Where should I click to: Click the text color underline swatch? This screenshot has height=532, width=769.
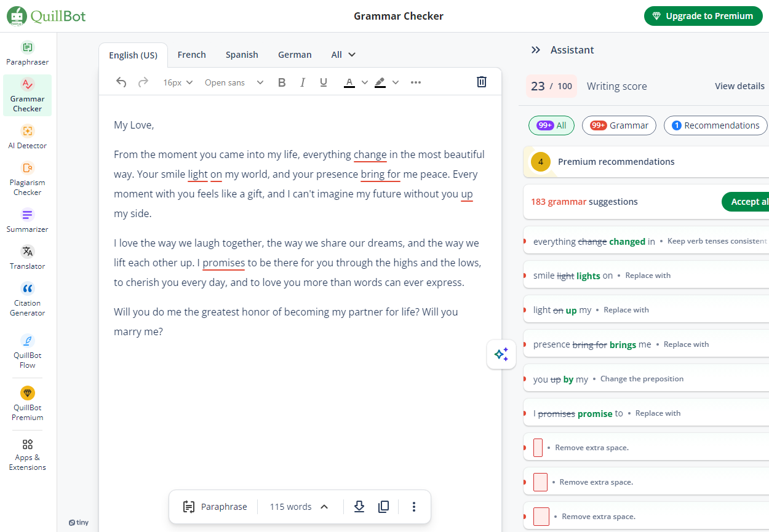pos(349,82)
